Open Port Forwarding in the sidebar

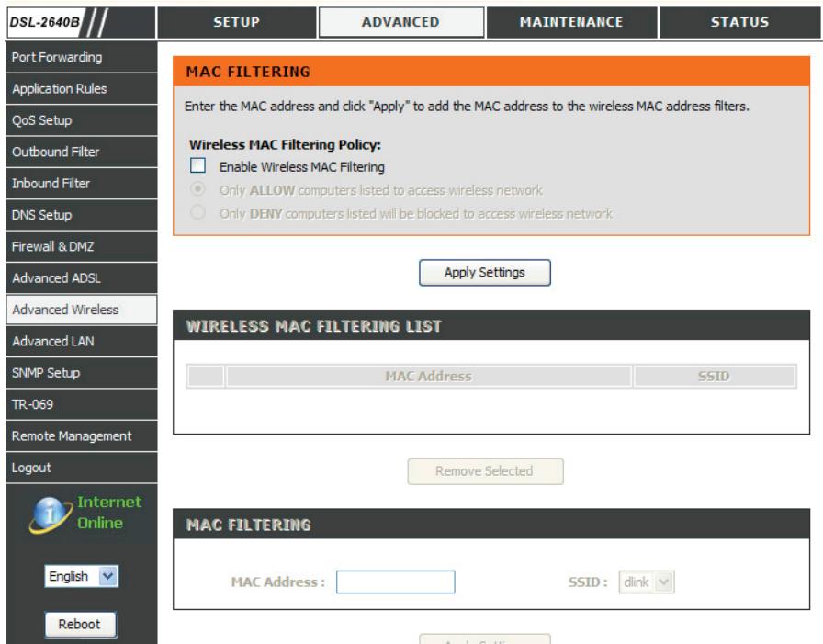click(x=78, y=58)
